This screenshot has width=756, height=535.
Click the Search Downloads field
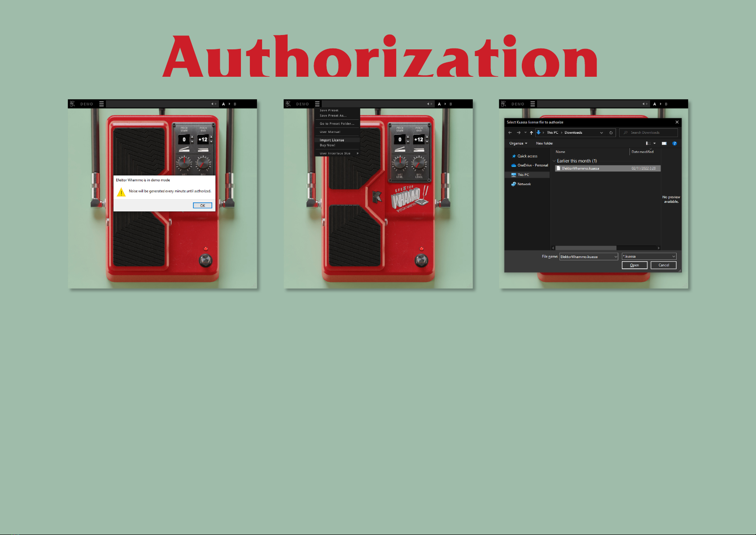click(x=648, y=132)
